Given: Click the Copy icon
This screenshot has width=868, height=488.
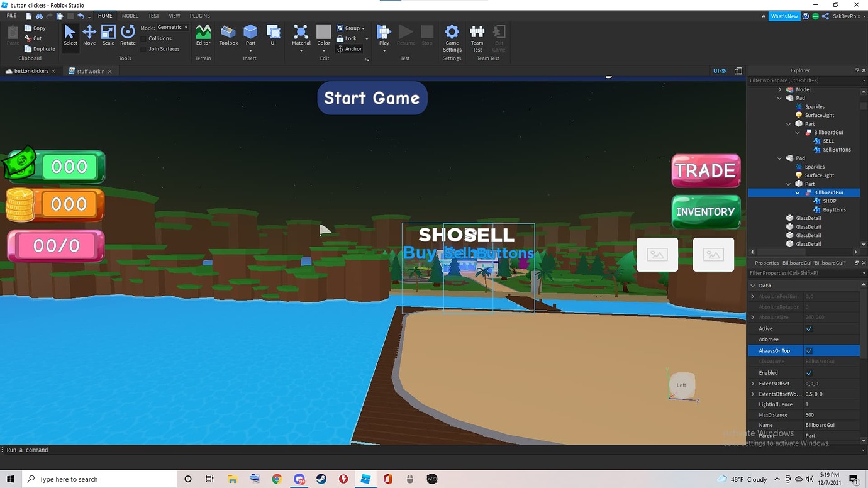Looking at the screenshot, I should coord(28,28).
